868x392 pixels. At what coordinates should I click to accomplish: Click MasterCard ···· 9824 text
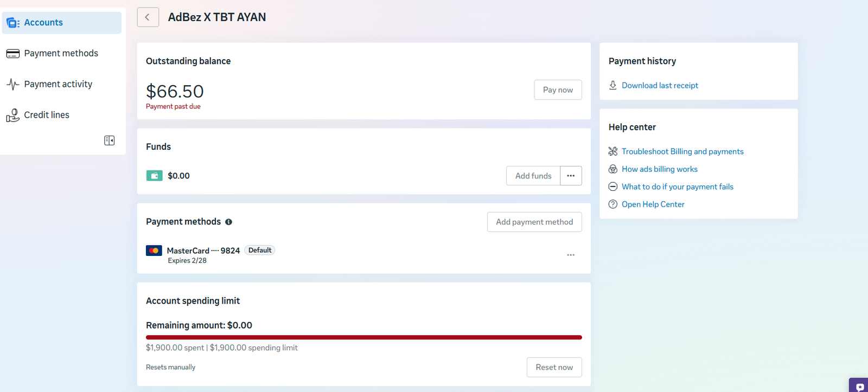[x=203, y=250]
